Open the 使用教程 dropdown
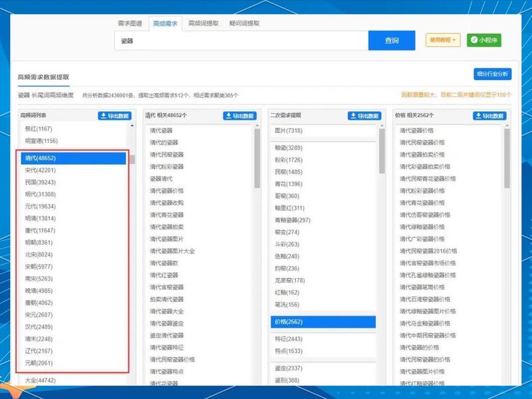Screen dimensions: 532x399 [x=443, y=40]
